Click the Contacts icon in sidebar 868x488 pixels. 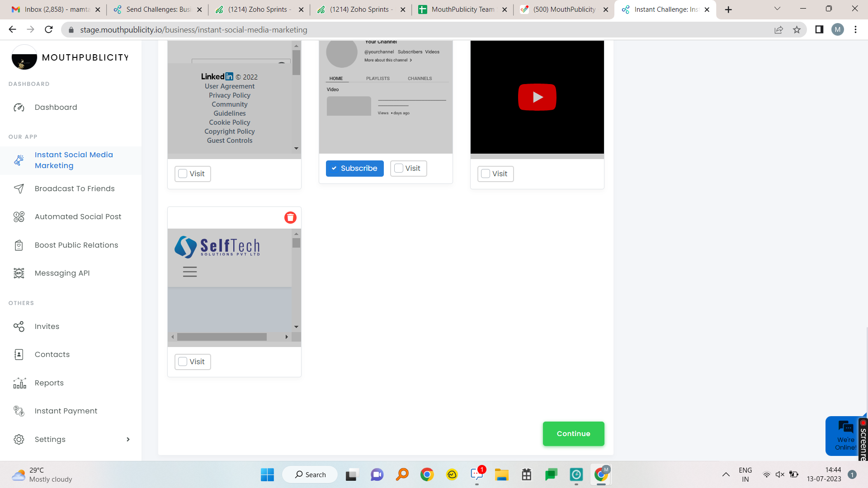point(19,355)
